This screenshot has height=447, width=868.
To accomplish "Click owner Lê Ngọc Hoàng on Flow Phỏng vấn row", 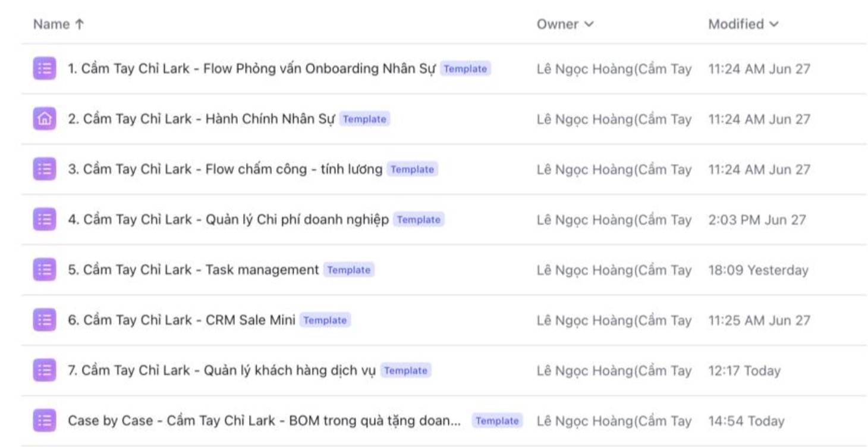I will tap(614, 69).
